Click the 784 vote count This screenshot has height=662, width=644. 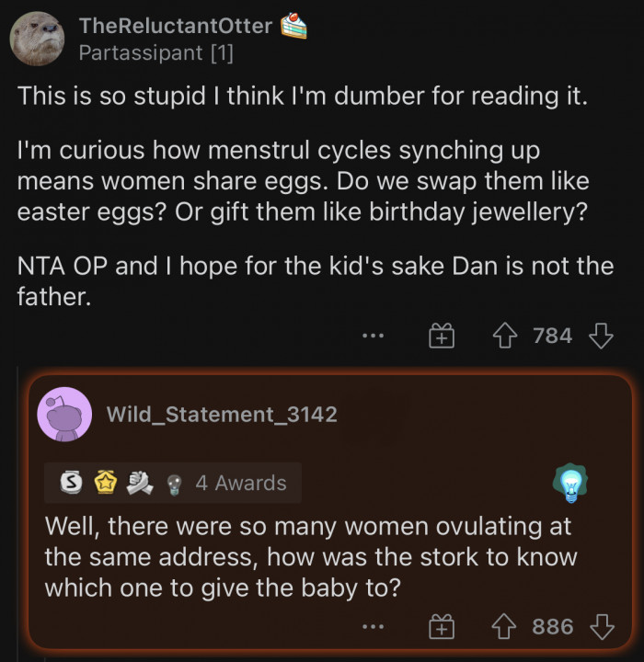553,337
